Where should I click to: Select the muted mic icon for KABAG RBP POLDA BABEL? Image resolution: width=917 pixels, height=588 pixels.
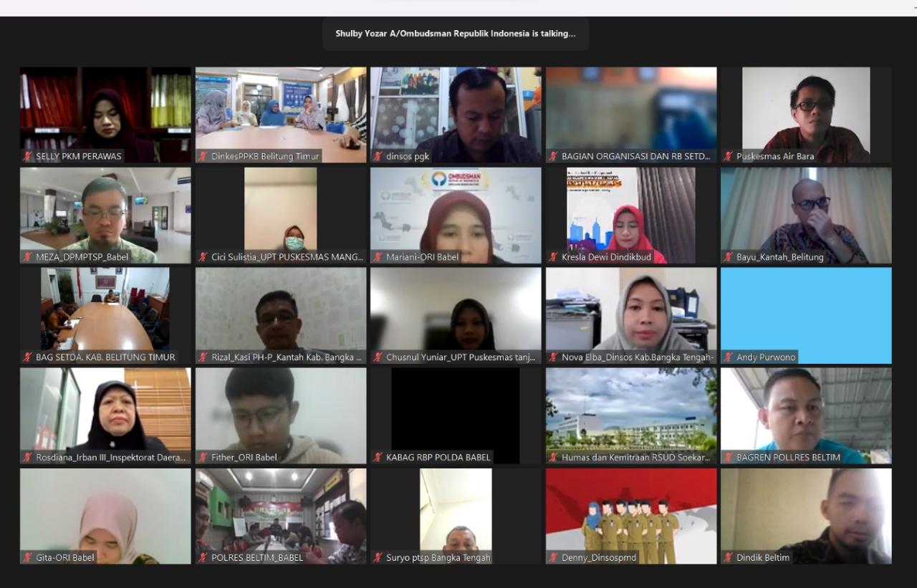pyautogui.click(x=378, y=457)
